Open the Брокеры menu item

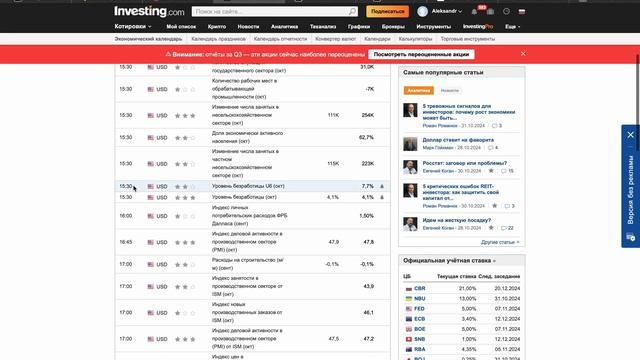tap(393, 27)
